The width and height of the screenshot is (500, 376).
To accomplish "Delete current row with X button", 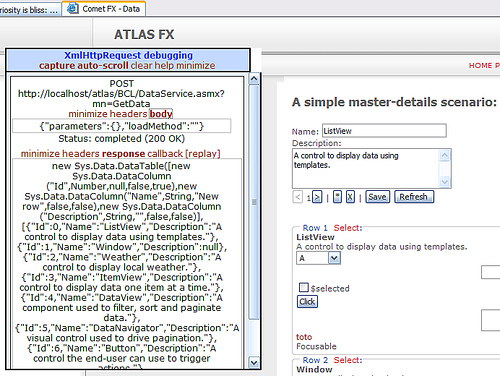I will [x=350, y=197].
